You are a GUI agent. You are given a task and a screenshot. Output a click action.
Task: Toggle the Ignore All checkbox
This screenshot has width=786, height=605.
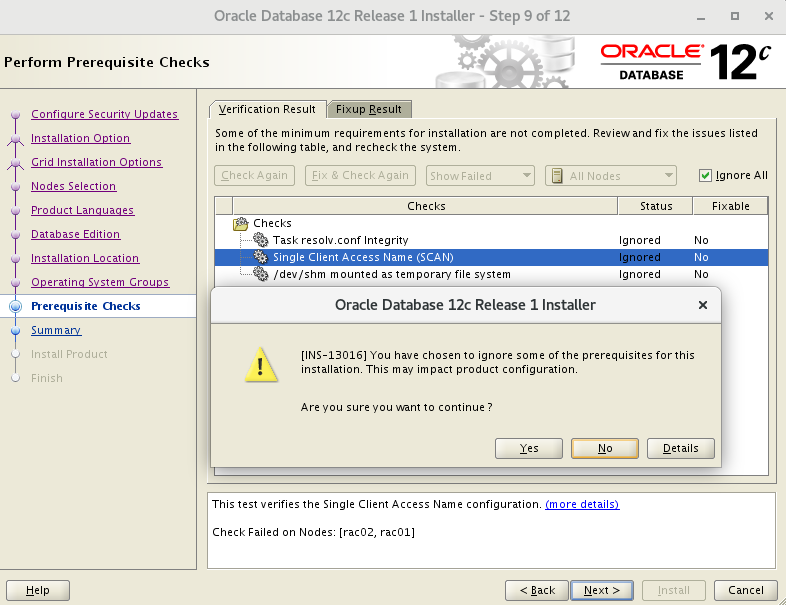[705, 175]
